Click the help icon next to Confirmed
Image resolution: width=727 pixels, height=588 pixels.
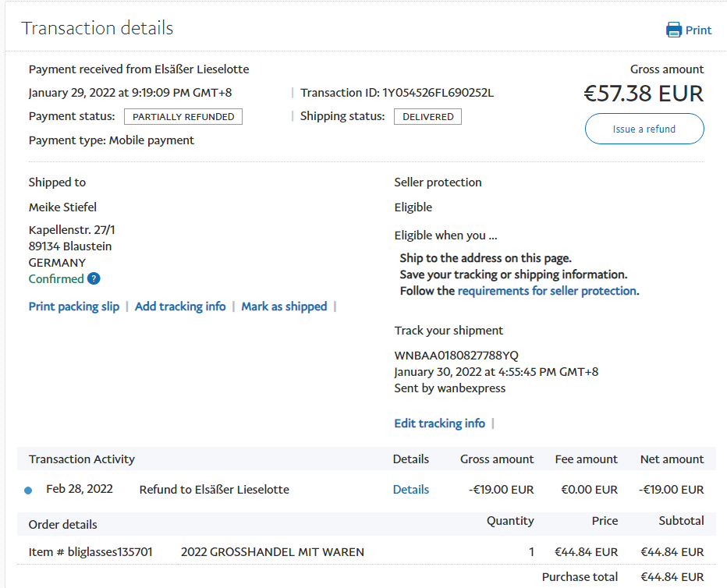94,278
